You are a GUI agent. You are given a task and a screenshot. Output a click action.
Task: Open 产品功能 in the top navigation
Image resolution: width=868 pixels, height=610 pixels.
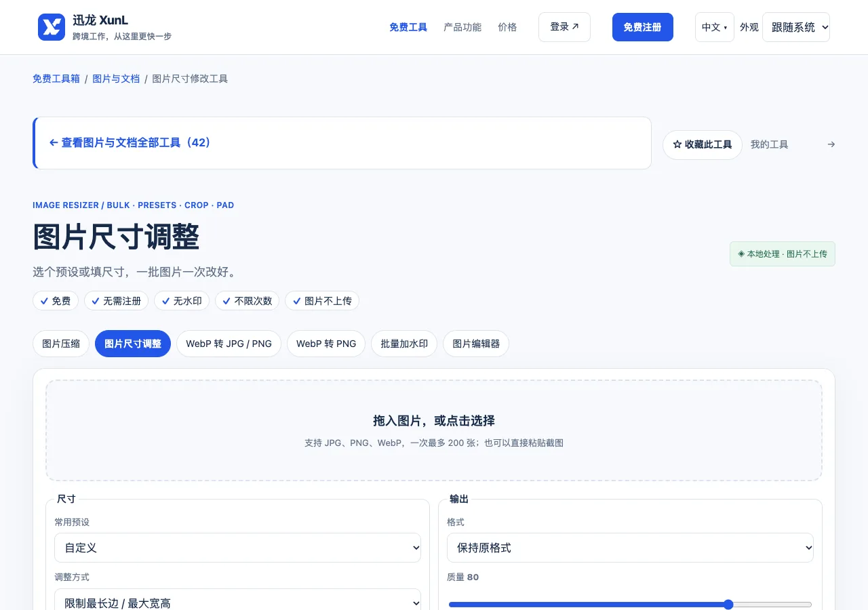pyautogui.click(x=462, y=27)
